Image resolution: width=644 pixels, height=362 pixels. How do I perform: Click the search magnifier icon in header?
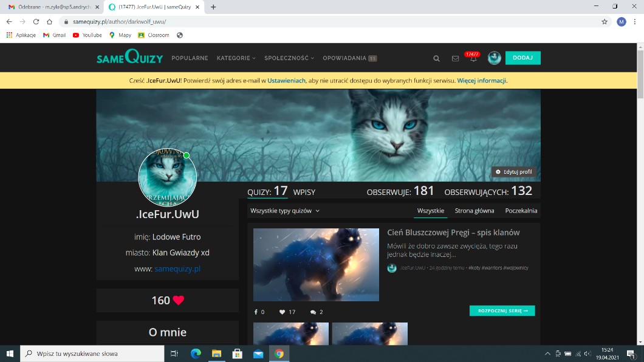(x=436, y=58)
